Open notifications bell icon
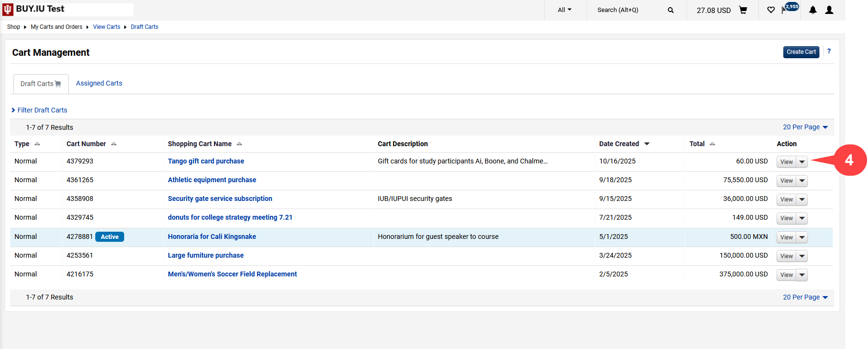The width and height of the screenshot is (868, 349). pyautogui.click(x=813, y=10)
